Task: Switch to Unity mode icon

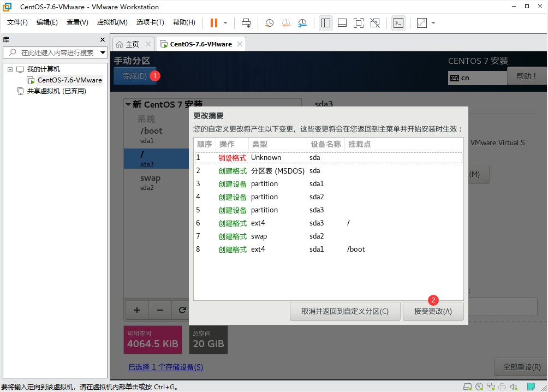Action: pyautogui.click(x=375, y=23)
